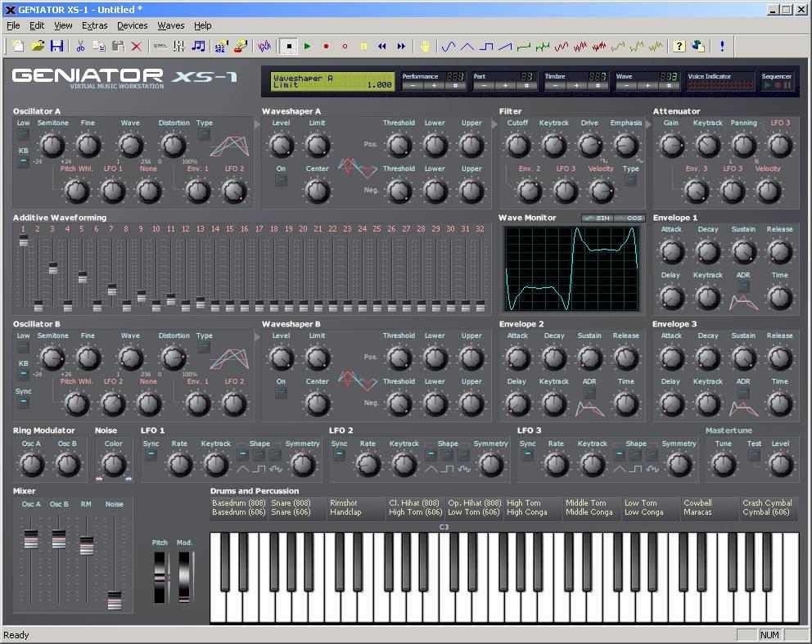Toggle LFO 1 Sync switch
812x644 pixels.
click(x=151, y=455)
